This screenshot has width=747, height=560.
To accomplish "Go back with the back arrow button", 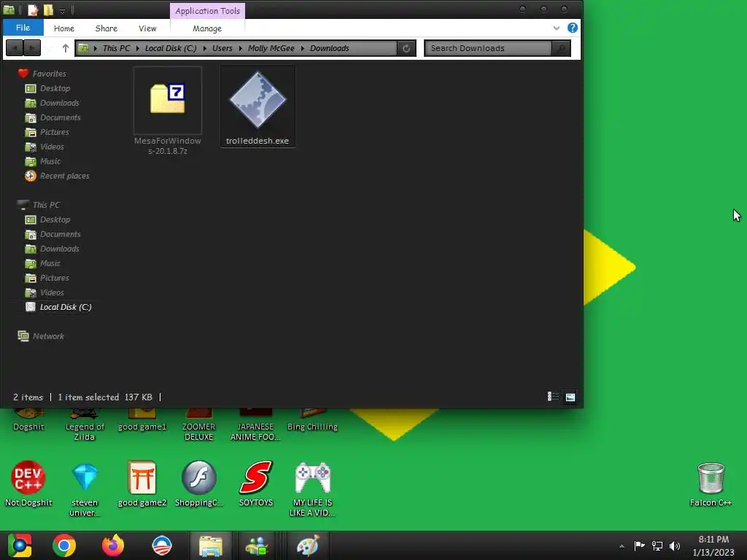I will point(15,48).
